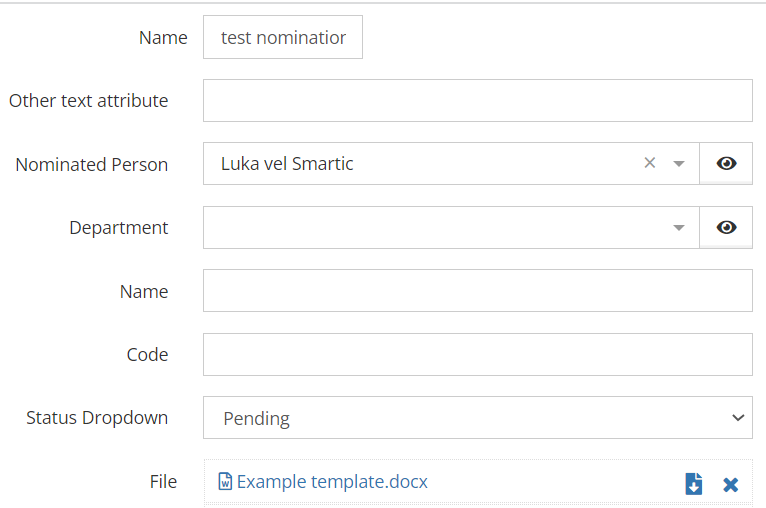Screen dimensions: 766x508
Task: Expand the Nominated Person dropdown arrow
Action: pos(679,164)
